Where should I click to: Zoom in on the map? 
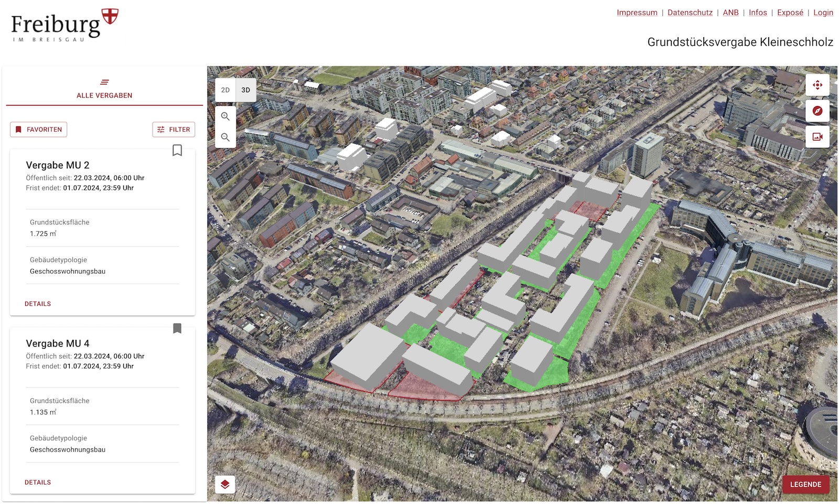click(x=225, y=116)
